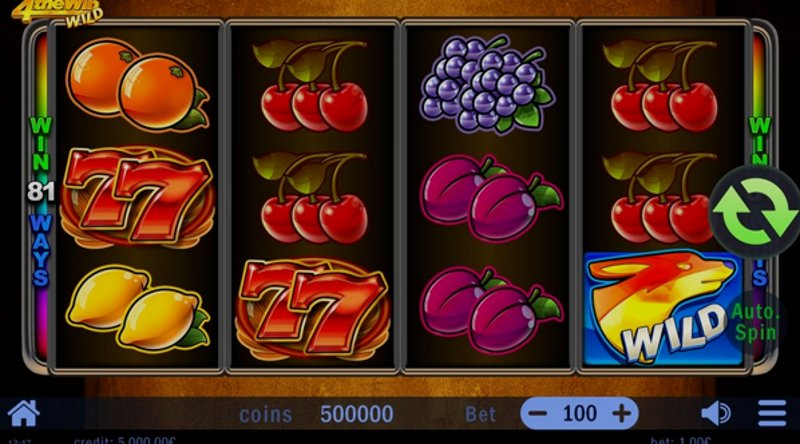Enable Auto Spin
This screenshot has height=444, width=800.
755,322
